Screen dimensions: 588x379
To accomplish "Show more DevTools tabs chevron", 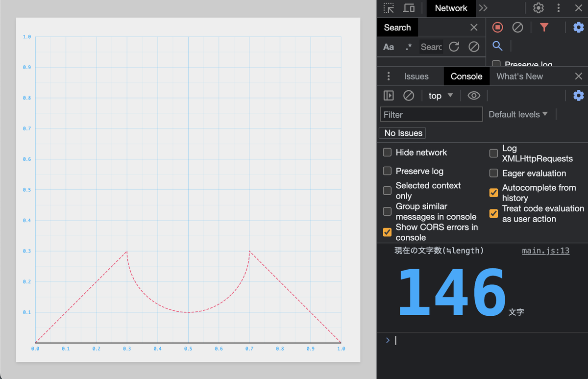I will [483, 8].
